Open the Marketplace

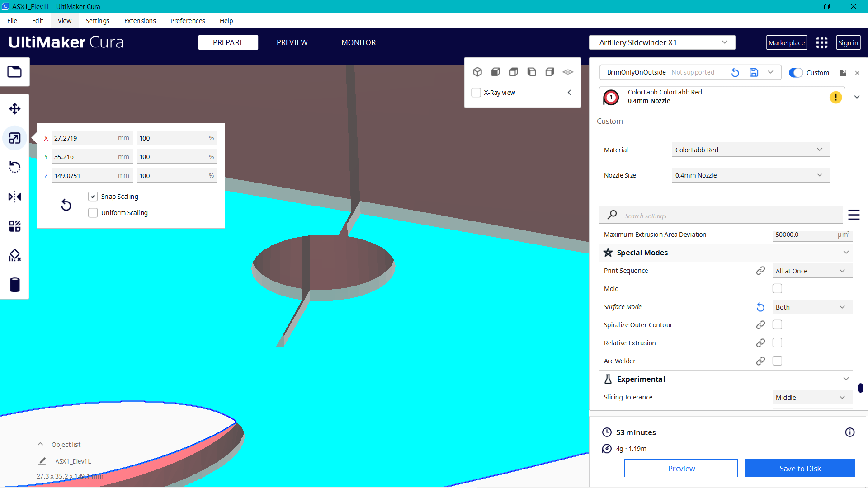[786, 42]
